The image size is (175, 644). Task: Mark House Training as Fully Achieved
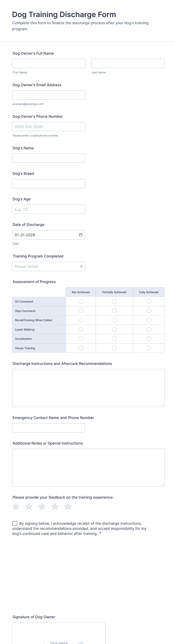[x=149, y=348]
